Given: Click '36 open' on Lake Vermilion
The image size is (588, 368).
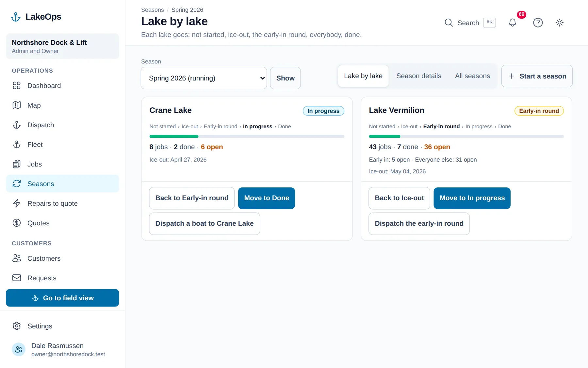Looking at the screenshot, I should [x=437, y=147].
